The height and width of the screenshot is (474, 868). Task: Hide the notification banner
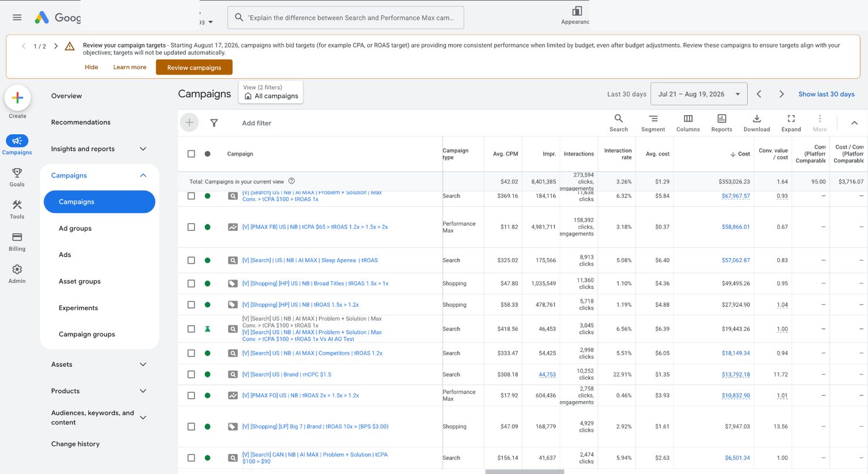click(91, 67)
